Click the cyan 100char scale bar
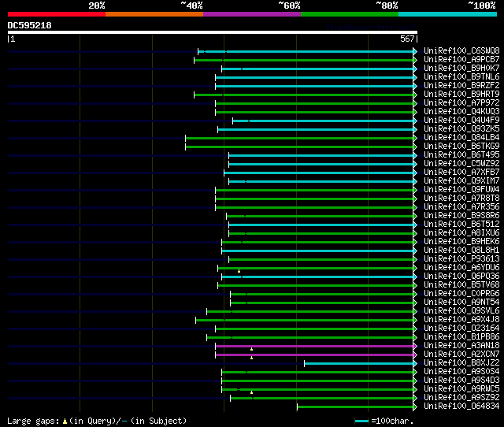This screenshot has height=427, width=504. 361,421
